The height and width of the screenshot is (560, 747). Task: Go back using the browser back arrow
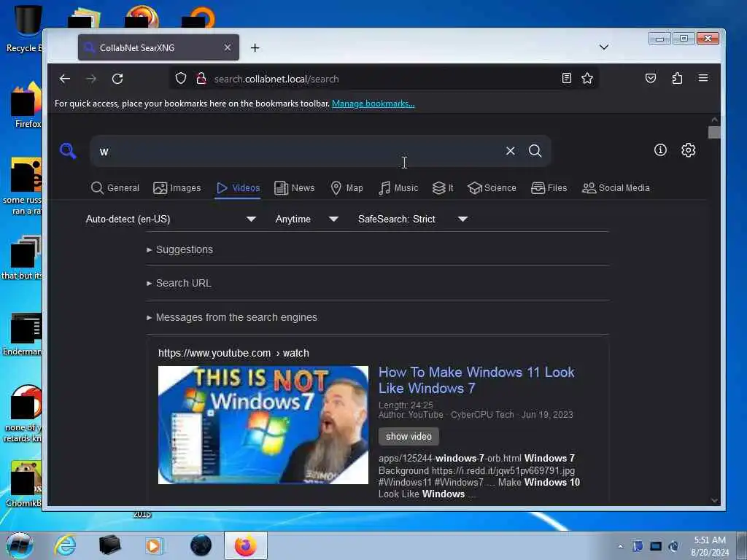click(x=65, y=79)
